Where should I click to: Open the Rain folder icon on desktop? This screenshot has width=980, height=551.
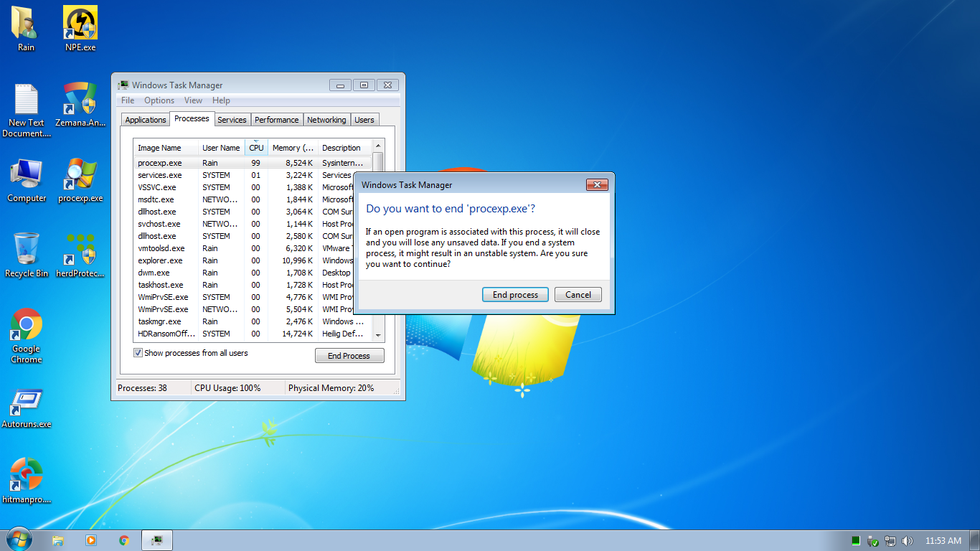click(26, 29)
